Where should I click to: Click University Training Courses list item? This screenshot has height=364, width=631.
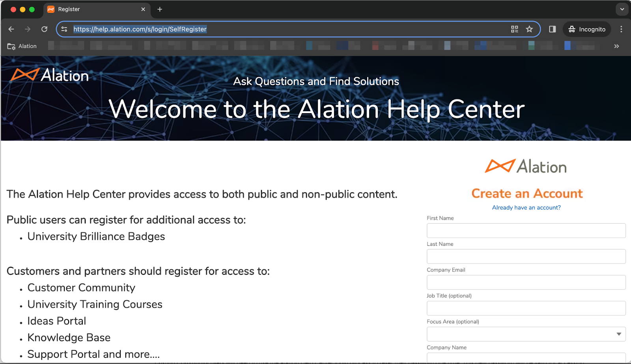(95, 304)
